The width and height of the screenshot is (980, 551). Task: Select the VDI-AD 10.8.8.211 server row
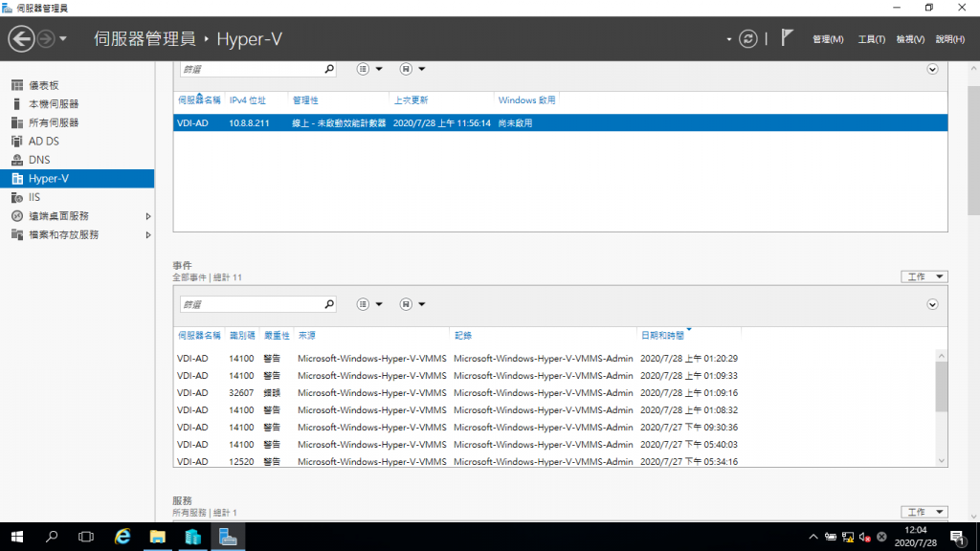tap(560, 123)
